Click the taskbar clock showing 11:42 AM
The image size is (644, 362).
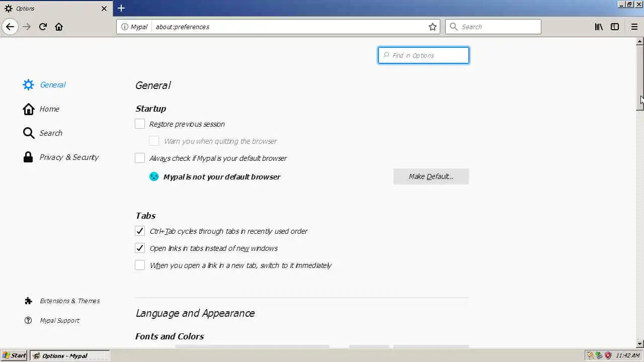click(x=627, y=355)
